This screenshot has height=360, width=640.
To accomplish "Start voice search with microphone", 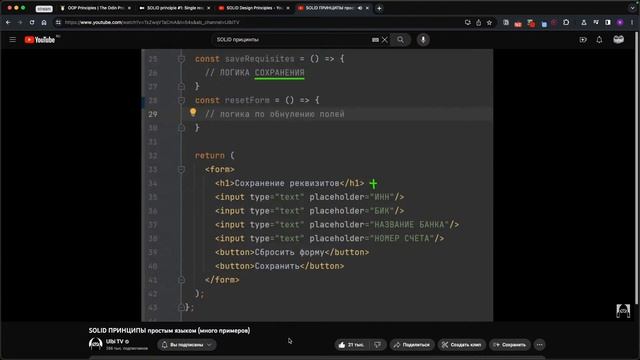I will 423,40.
